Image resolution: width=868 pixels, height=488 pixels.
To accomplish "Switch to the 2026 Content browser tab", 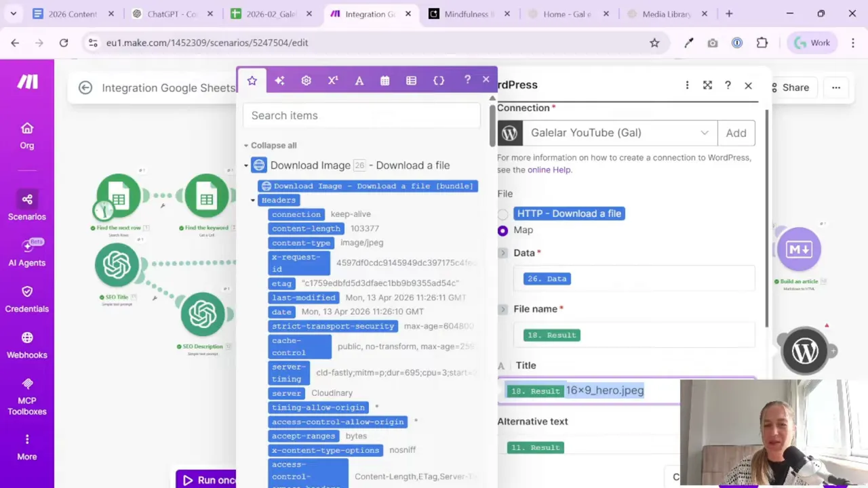I will pos(72,14).
